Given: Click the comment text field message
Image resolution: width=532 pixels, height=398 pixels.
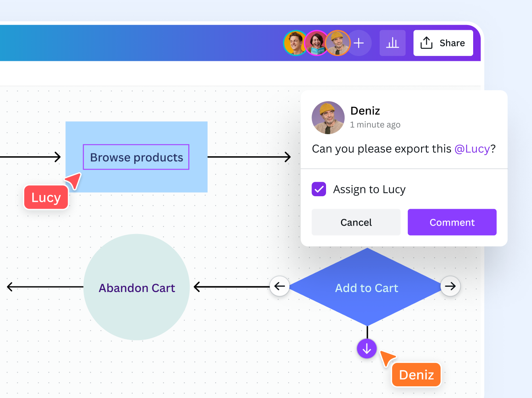Looking at the screenshot, I should click(x=403, y=149).
